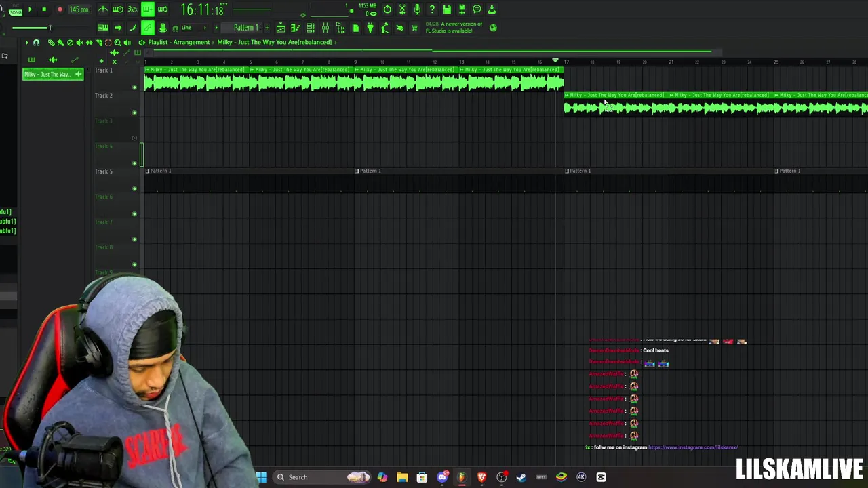Click the globe icon beside update notice
The height and width of the screenshot is (488, 868).
click(x=493, y=28)
